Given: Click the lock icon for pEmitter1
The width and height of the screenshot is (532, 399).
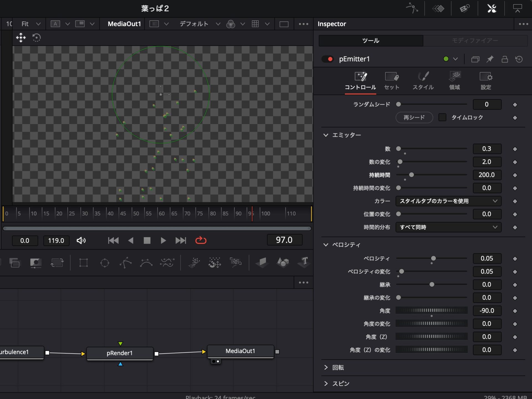Looking at the screenshot, I should 505,59.
